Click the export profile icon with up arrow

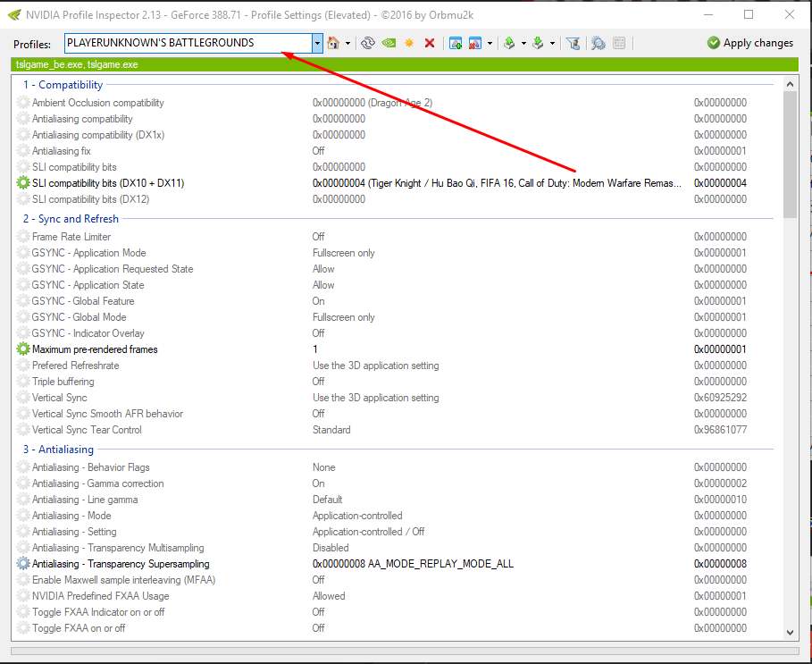[x=509, y=43]
